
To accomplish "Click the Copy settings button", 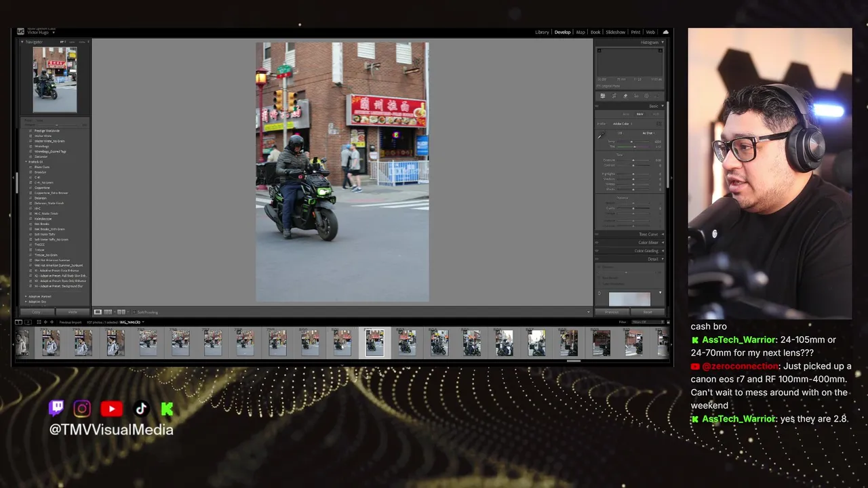I will [x=37, y=312].
